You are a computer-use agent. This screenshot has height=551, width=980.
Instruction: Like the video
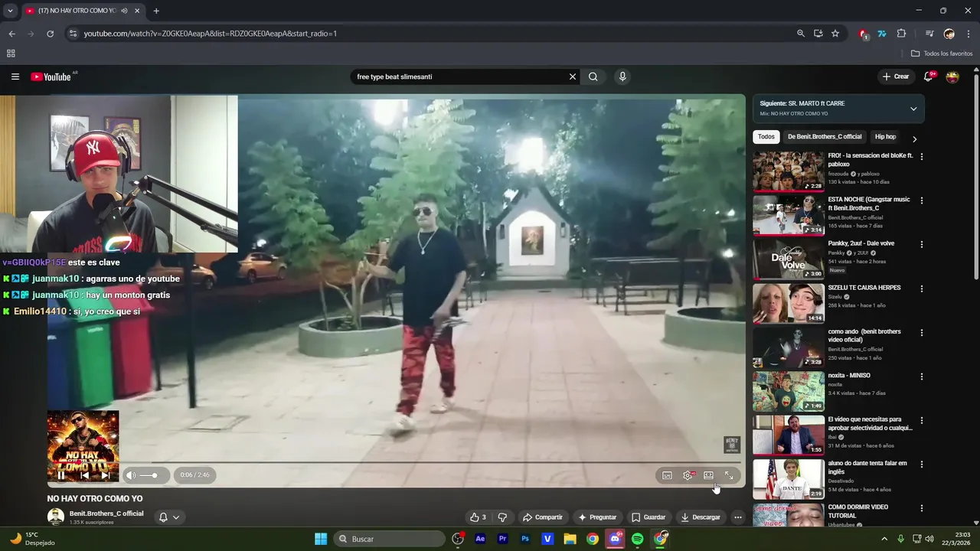point(478,517)
